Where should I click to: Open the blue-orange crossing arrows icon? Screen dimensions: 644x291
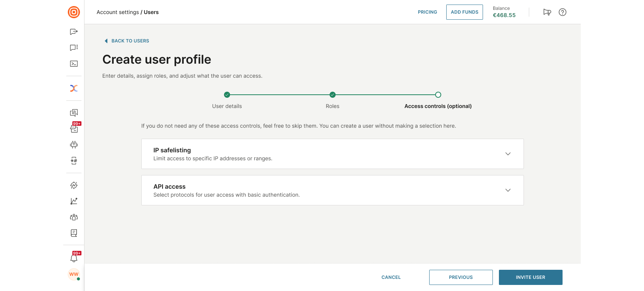pos(74,88)
